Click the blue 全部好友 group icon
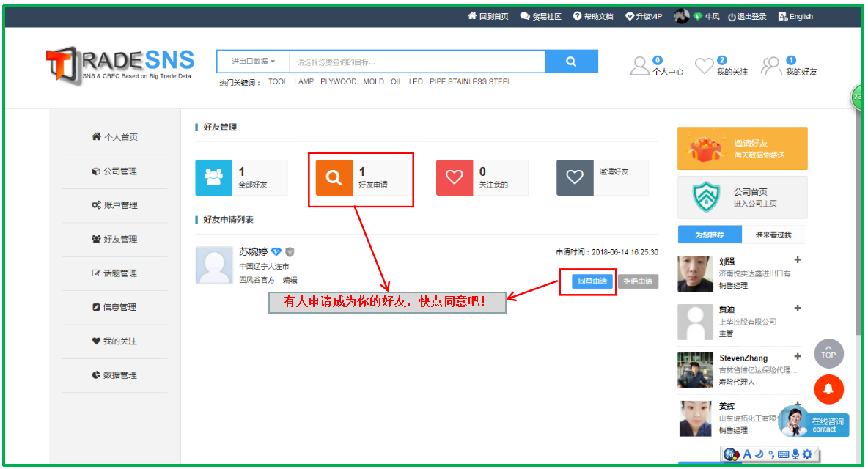 (x=214, y=177)
